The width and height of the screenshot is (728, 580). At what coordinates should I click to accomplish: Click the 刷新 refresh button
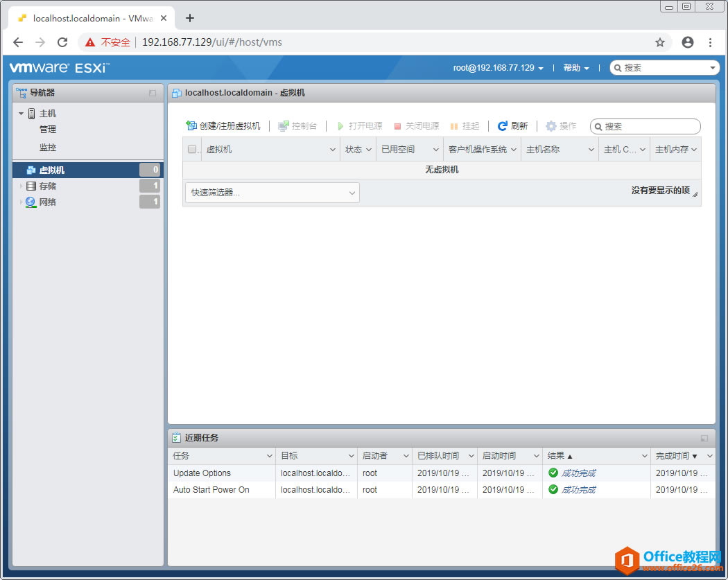point(512,125)
